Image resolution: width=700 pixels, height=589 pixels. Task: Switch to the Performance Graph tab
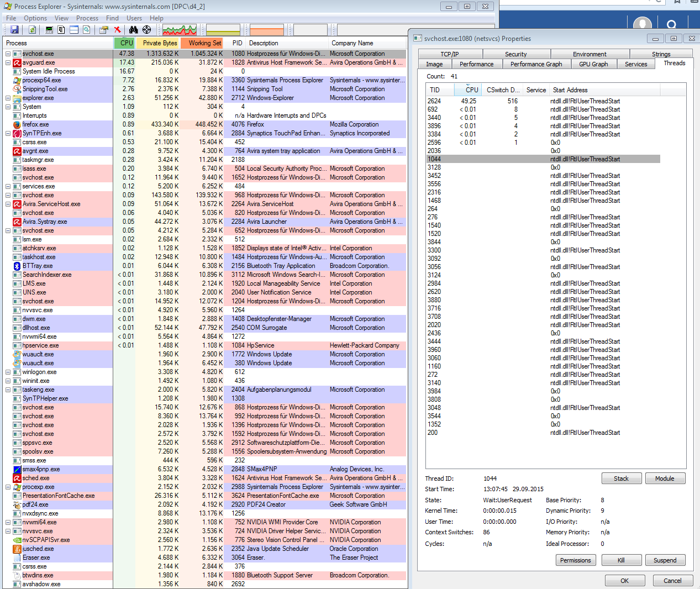click(x=536, y=64)
